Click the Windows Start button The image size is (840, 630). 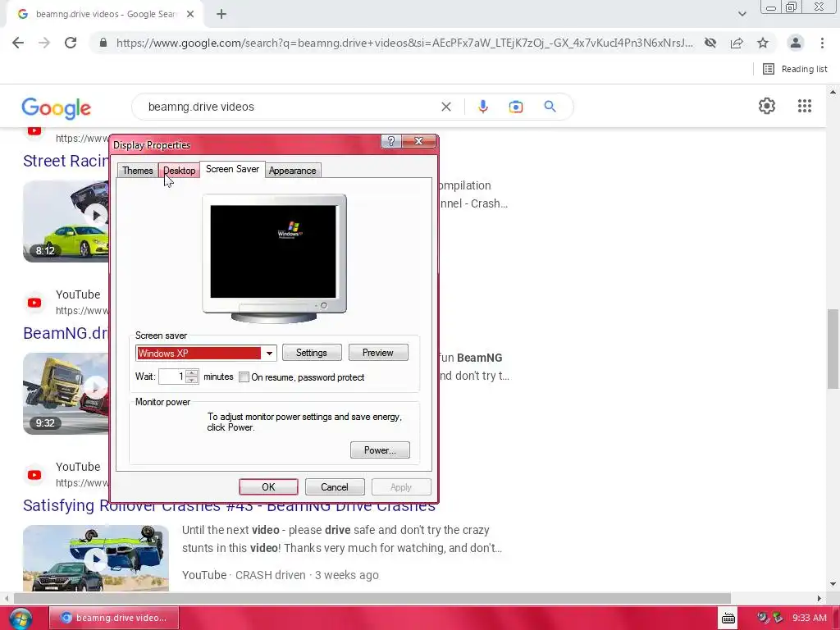pos(20,619)
